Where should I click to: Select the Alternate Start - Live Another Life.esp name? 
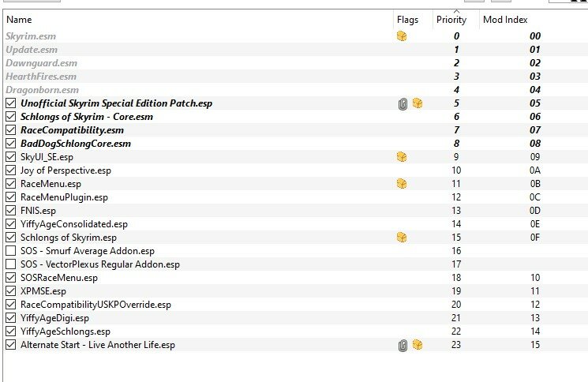pyautogui.click(x=98, y=345)
